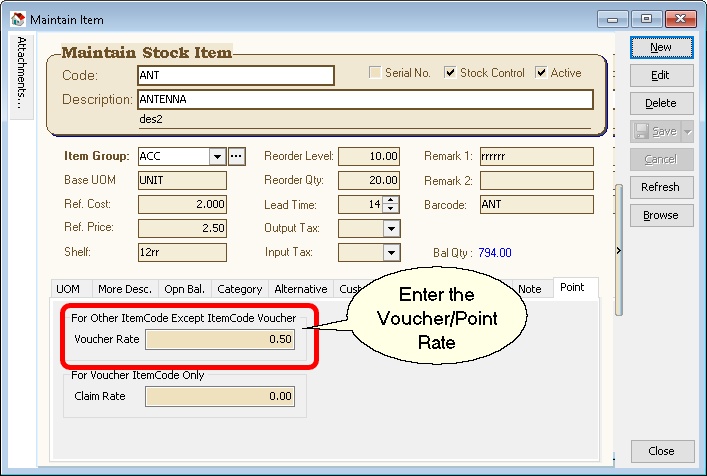Click the ellipsis button beside Item Group
707x476 pixels.
click(x=236, y=156)
